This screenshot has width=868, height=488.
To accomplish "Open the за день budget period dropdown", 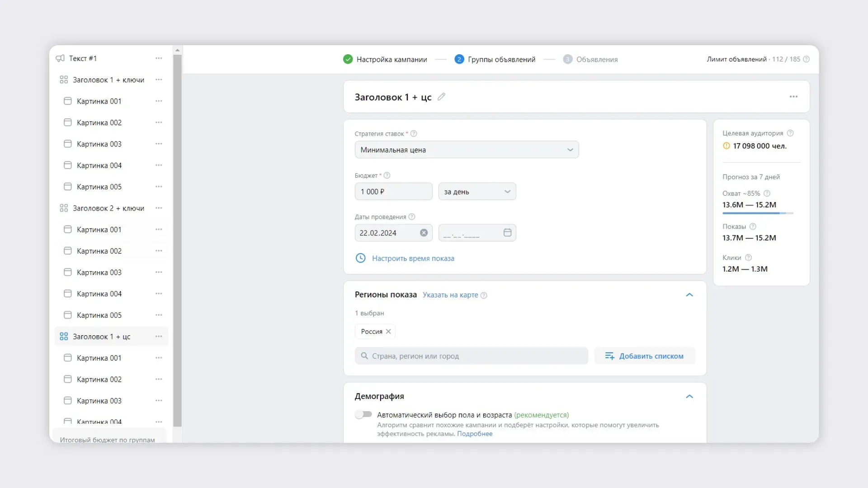I will pos(477,192).
